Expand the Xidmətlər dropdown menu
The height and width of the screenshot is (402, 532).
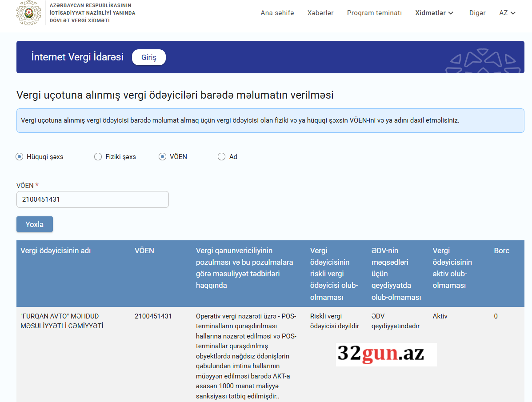[434, 13]
